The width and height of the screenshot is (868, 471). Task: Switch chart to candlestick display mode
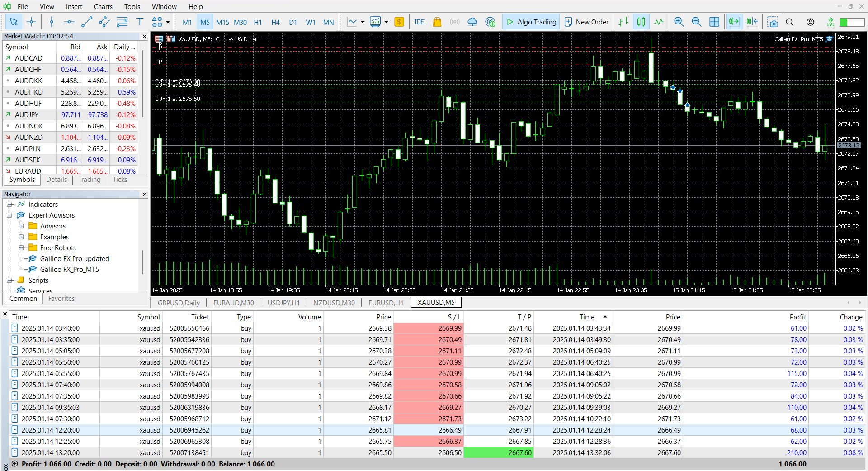point(641,22)
